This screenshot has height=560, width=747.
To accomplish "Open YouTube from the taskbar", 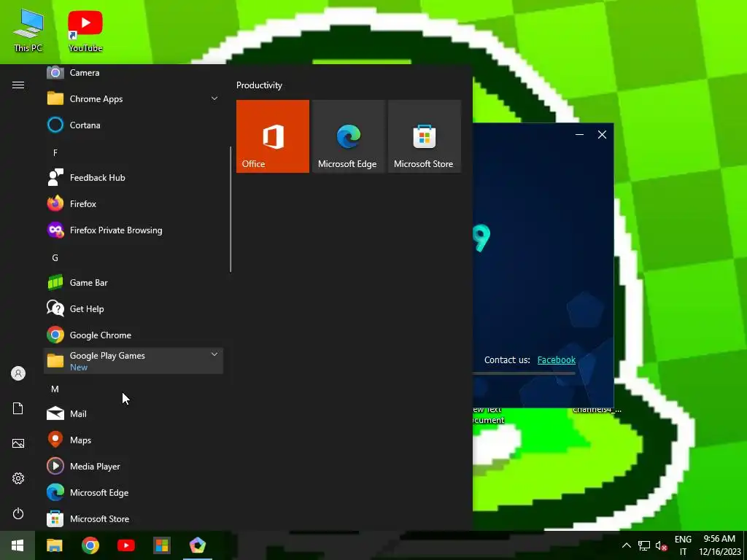I will [x=125, y=545].
